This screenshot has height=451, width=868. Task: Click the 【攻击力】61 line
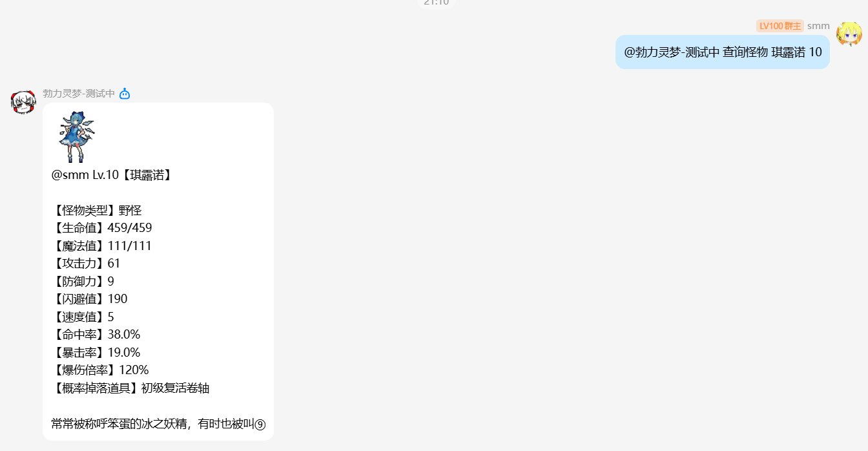pyautogui.click(x=86, y=264)
